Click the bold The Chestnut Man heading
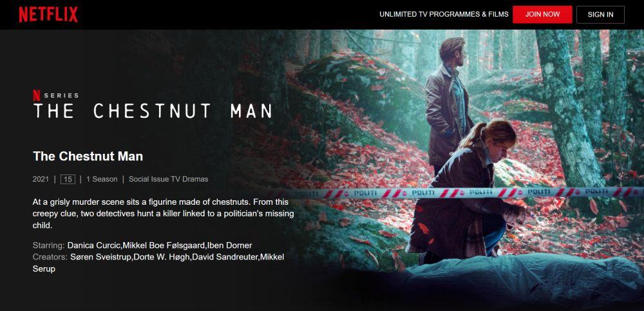 point(88,156)
